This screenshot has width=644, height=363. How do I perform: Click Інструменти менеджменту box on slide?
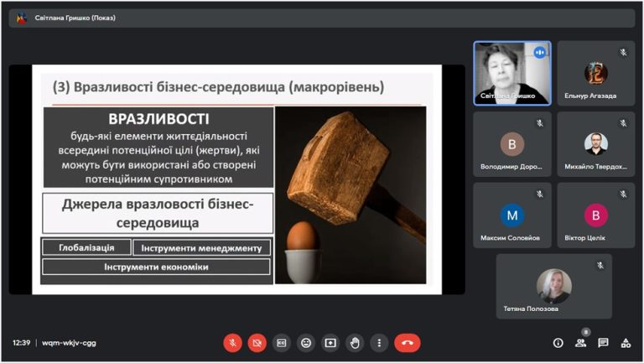(x=201, y=248)
